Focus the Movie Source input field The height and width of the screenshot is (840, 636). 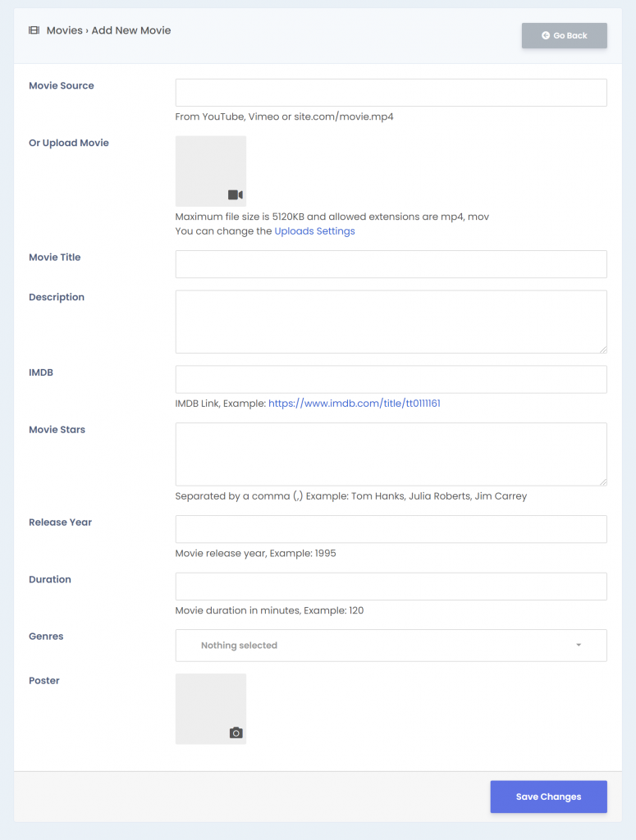391,93
